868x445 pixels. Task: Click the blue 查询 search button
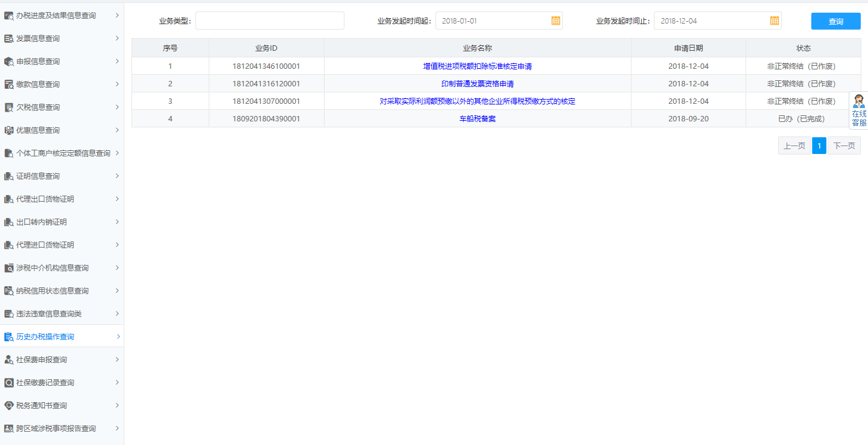[x=835, y=20]
